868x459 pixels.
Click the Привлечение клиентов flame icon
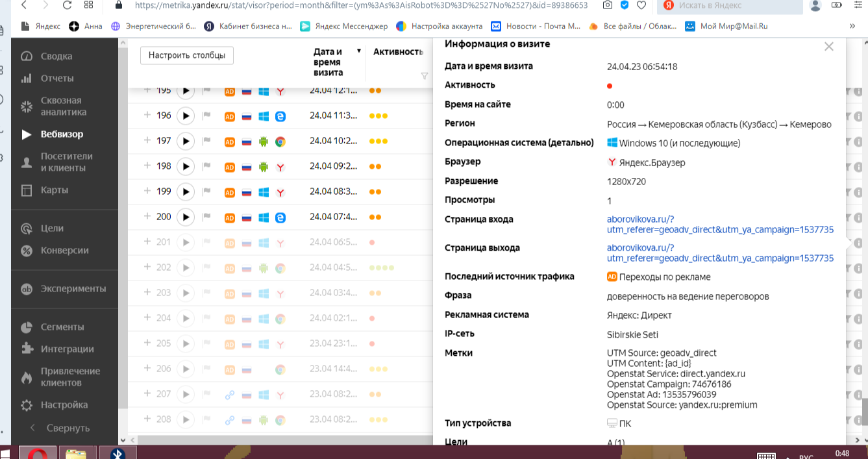tap(27, 377)
